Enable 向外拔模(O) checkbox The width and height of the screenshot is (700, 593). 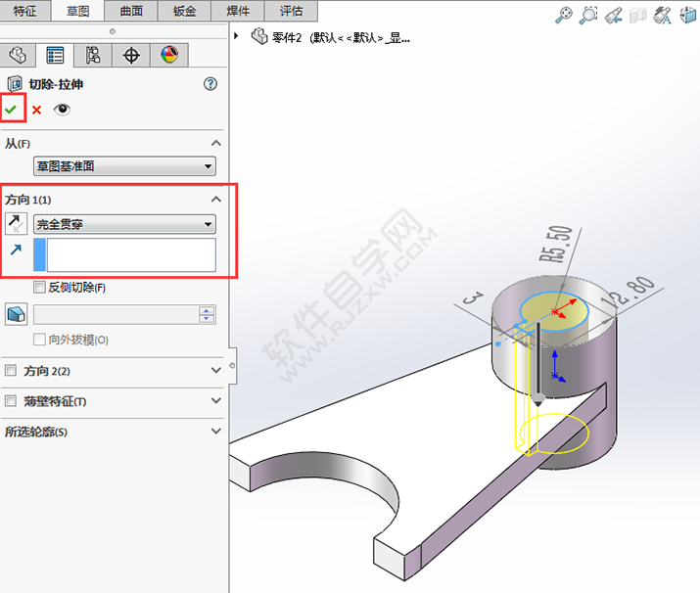tap(39, 340)
